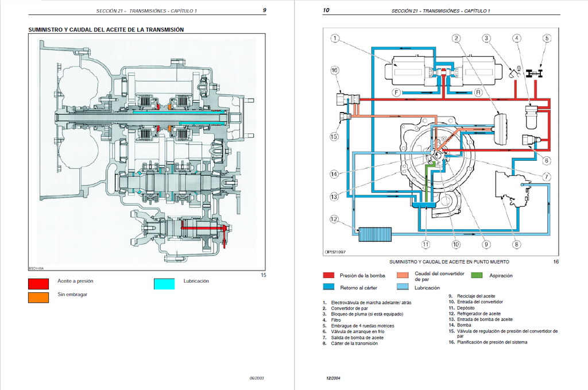Click list item 'Reciclaje del aceite'
588x390 pixels.
point(476,296)
